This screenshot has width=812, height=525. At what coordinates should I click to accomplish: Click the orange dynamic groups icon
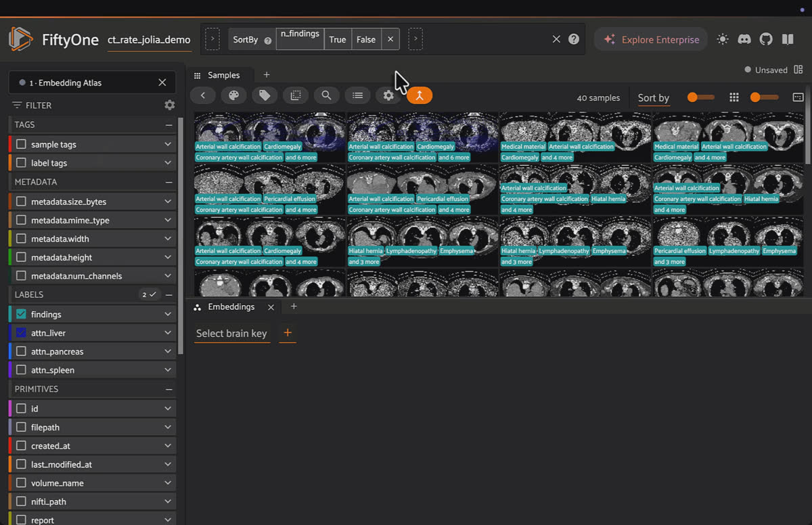tap(420, 95)
